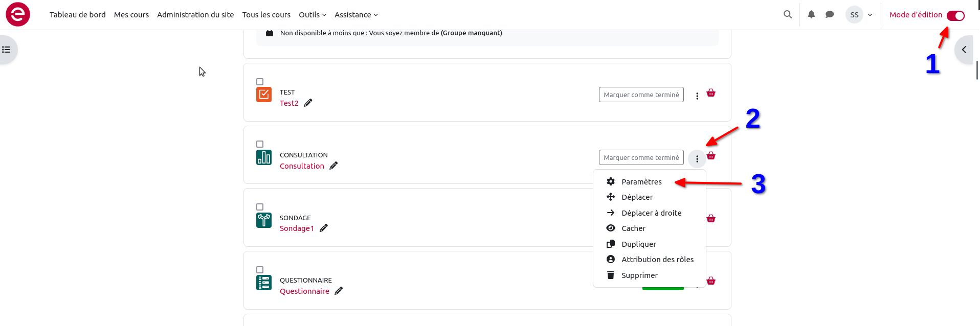Viewport: 980px width, 326px height.
Task: Click the page's vertical scrollbar
Action: [977, 70]
